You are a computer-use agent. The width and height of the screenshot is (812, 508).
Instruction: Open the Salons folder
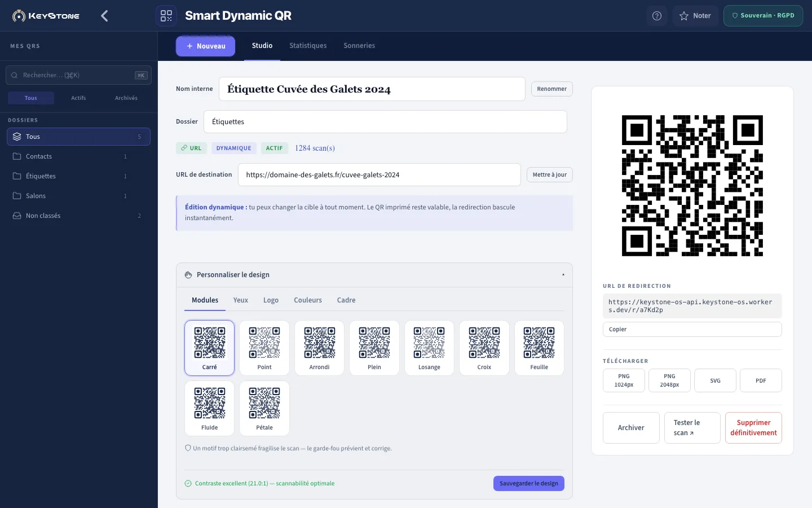pyautogui.click(x=78, y=196)
